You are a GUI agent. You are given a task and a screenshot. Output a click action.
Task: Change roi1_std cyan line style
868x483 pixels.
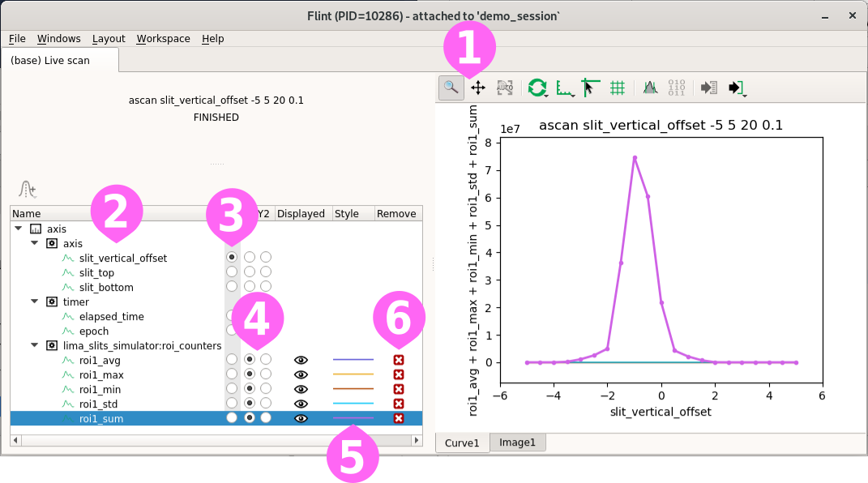point(353,404)
